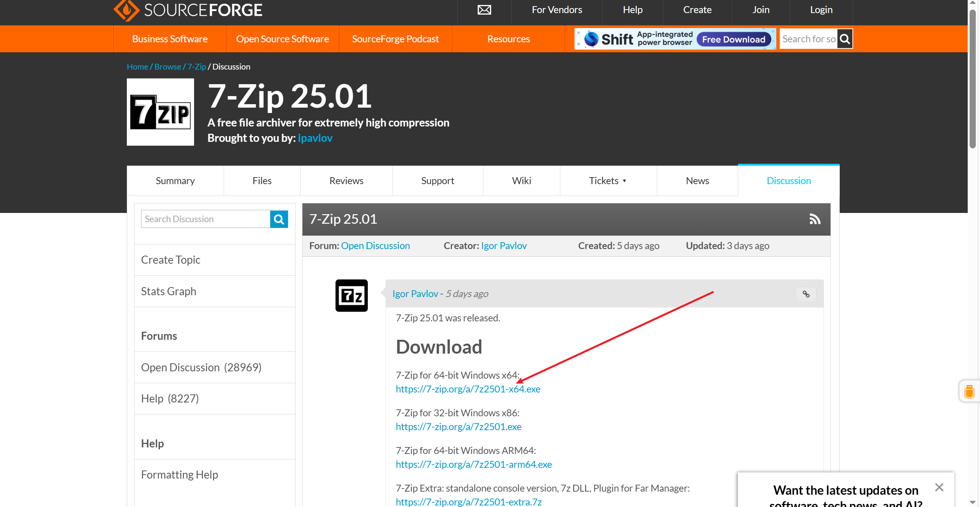Download 7z2501-x64.exe link
The width and height of the screenshot is (980, 507).
468,389
